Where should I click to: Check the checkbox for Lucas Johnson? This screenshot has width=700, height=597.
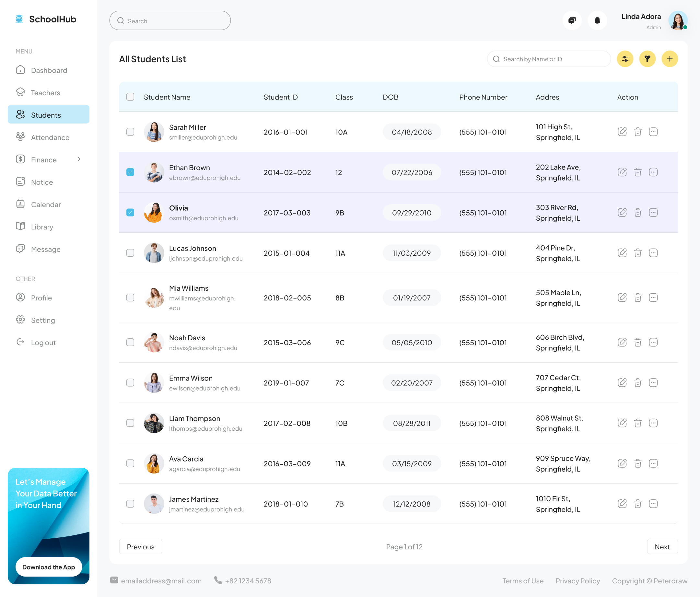pyautogui.click(x=130, y=253)
